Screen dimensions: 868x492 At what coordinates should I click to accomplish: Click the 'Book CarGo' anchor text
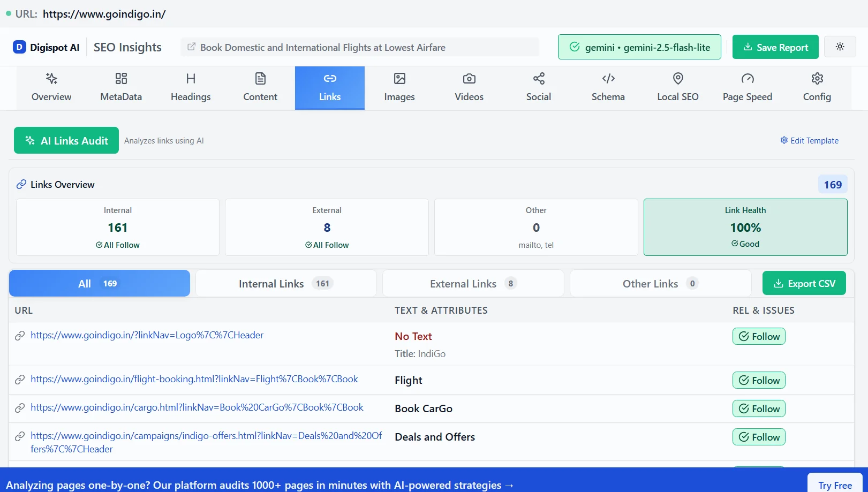(424, 408)
